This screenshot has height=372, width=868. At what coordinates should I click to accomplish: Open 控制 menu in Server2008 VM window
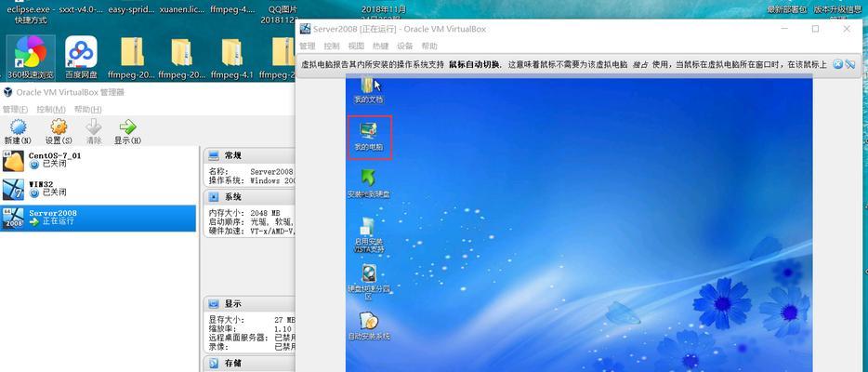[x=332, y=46]
